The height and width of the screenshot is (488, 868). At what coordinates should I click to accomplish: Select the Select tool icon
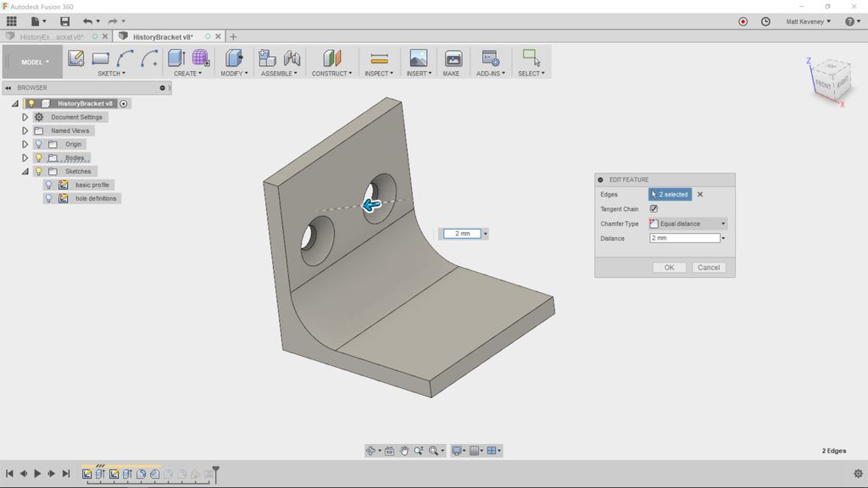coord(531,58)
